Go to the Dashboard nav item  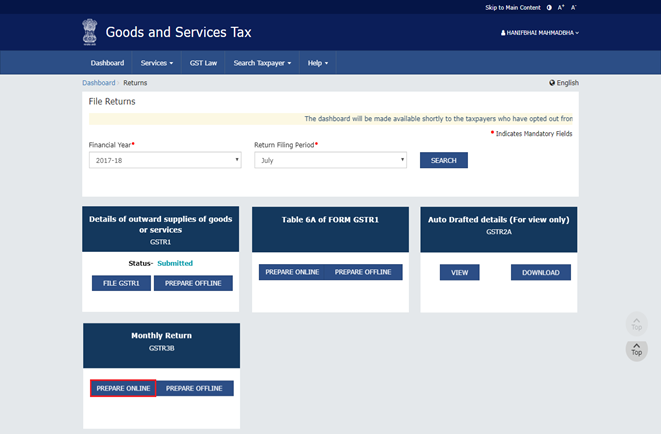pyautogui.click(x=107, y=63)
